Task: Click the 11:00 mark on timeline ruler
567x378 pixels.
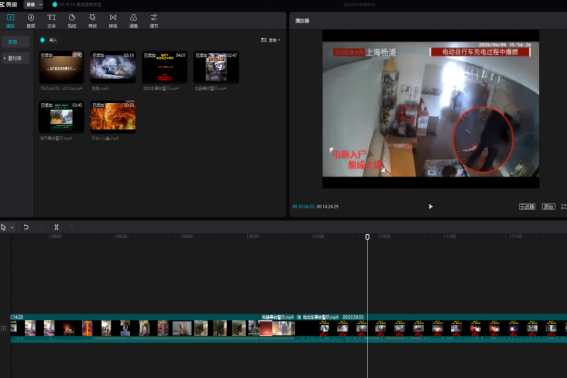Action: 450,237
